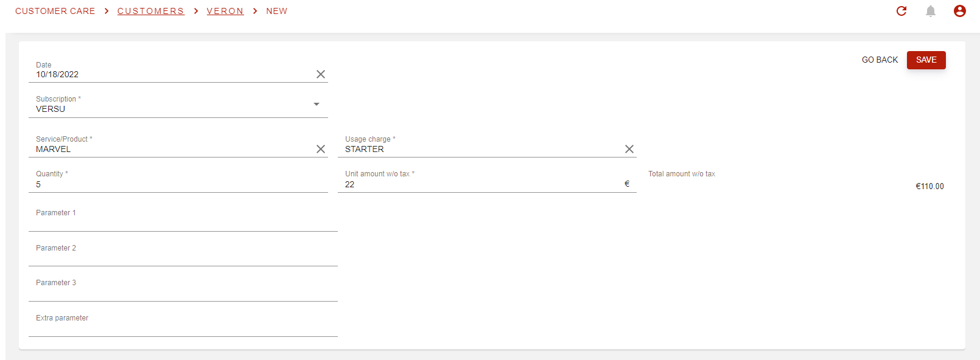
Task: Click the Parameter 1 field
Action: [x=183, y=219]
